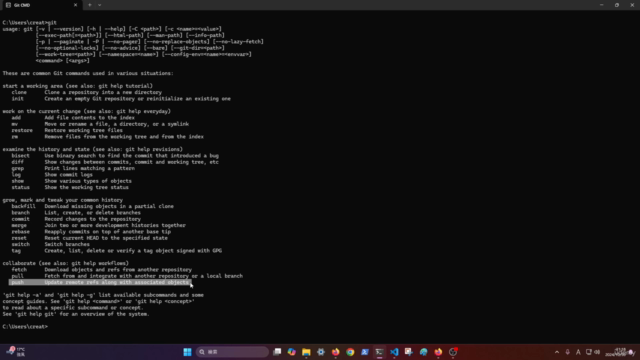Click the highlighted 'push' command line
640x360 pixels.
pos(100,282)
